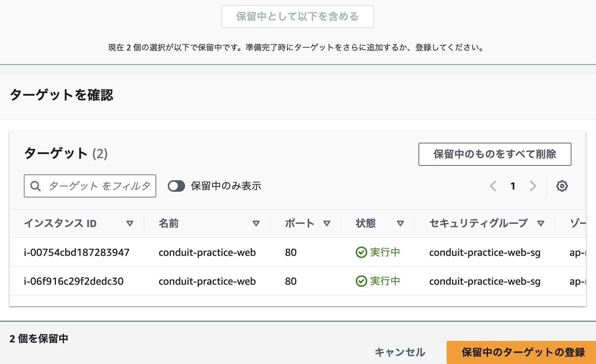Click the search magnifier icon in filter field
The image size is (596, 364).
click(35, 186)
